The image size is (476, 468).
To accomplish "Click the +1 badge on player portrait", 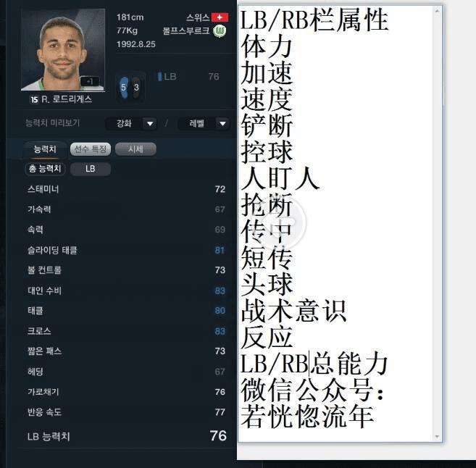I will click(90, 81).
